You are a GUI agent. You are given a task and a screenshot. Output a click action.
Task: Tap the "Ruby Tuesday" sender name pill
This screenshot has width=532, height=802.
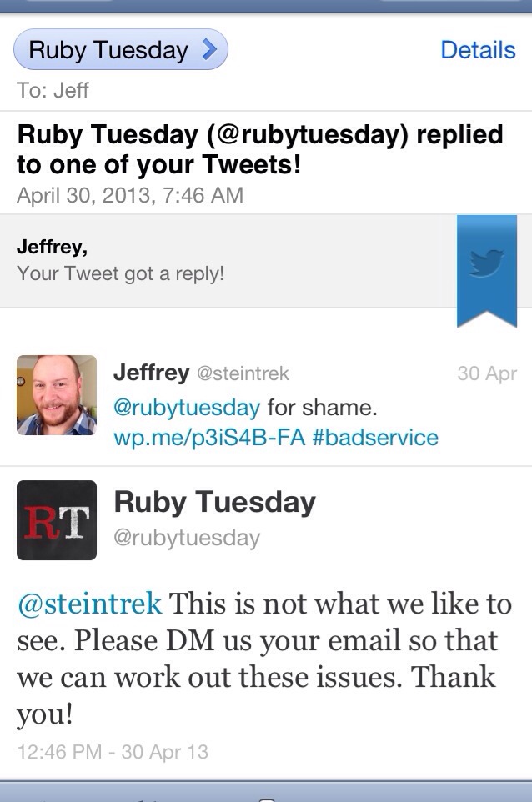pos(108,51)
